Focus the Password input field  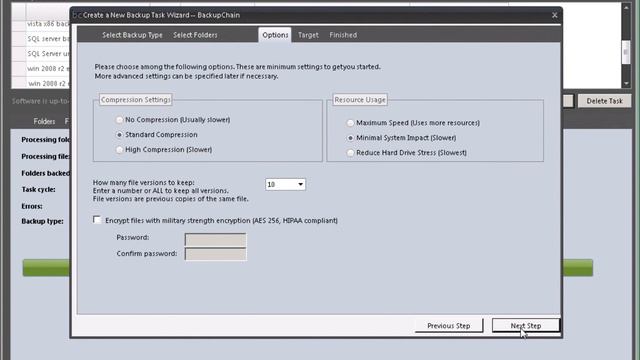(x=216, y=239)
